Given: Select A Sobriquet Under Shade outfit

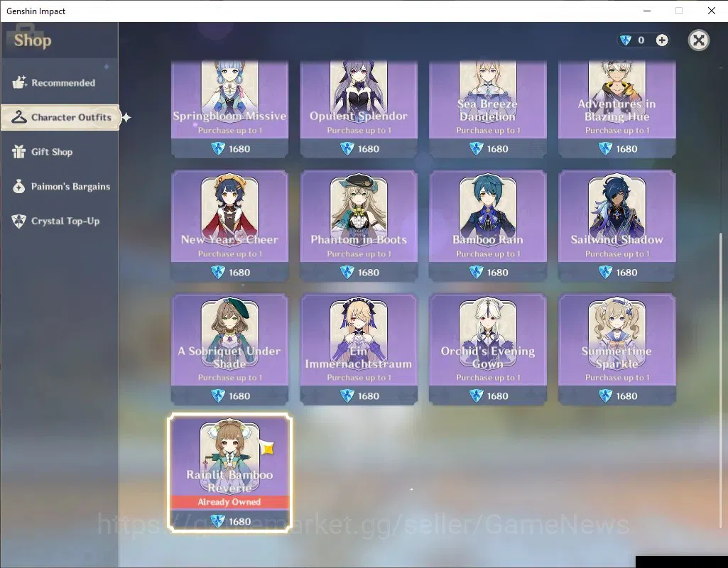Looking at the screenshot, I should (x=230, y=349).
